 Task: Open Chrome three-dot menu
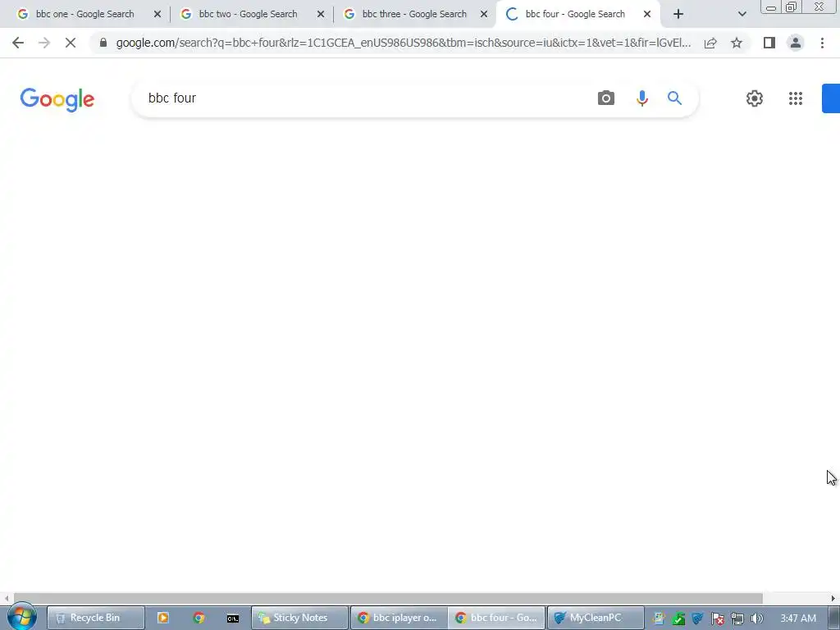822,43
